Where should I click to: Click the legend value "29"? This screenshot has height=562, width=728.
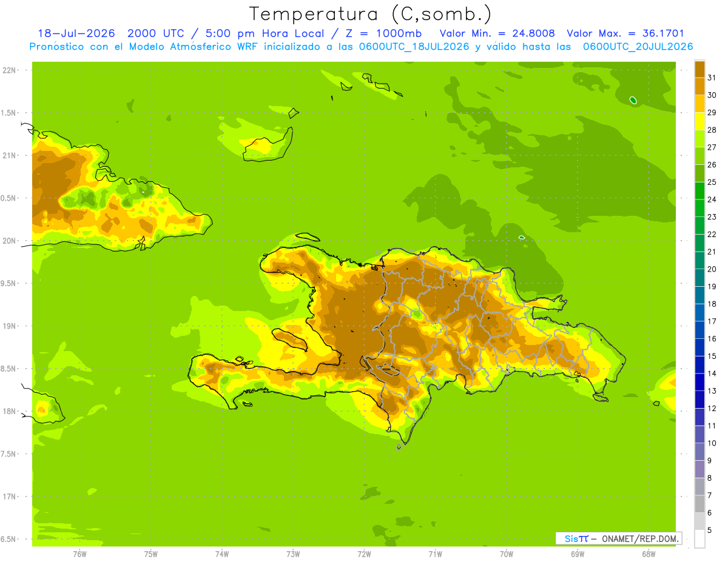pyautogui.click(x=712, y=112)
